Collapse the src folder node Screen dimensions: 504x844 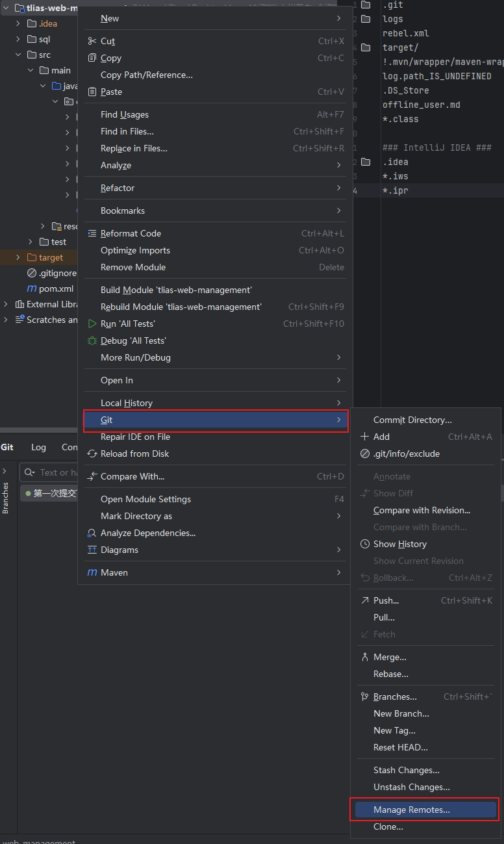[x=18, y=55]
